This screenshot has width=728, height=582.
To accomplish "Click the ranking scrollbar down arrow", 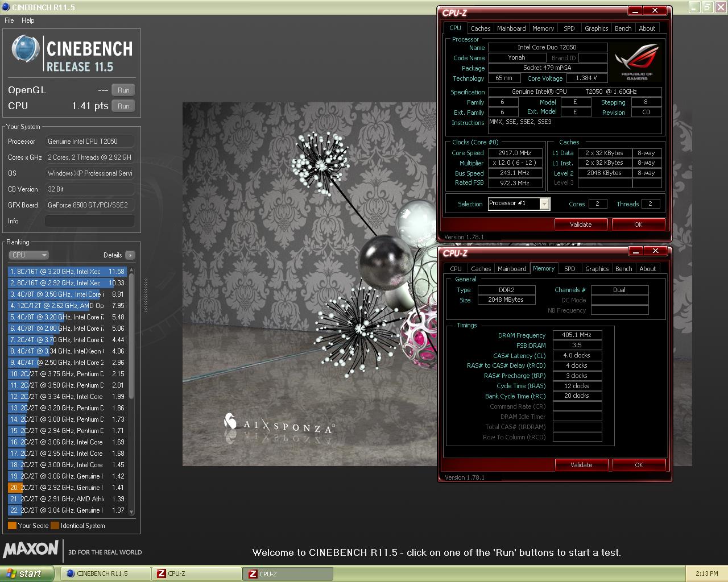I will pos(131,512).
